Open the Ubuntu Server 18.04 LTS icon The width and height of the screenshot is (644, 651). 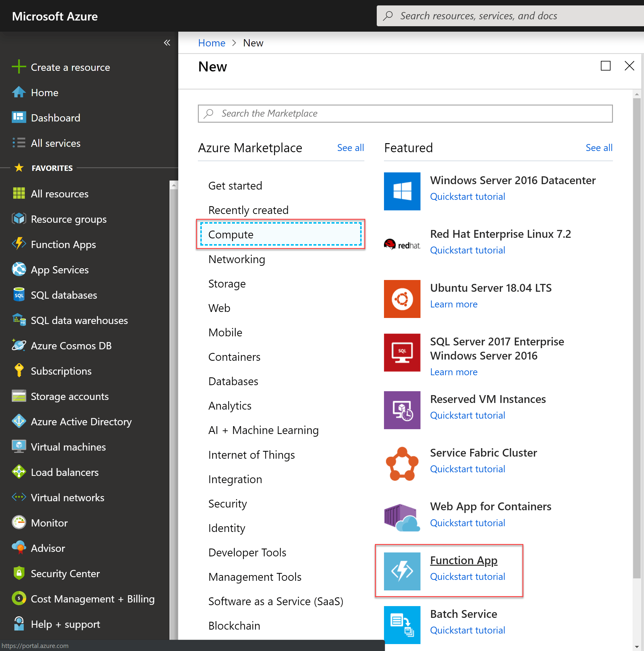pyautogui.click(x=402, y=299)
